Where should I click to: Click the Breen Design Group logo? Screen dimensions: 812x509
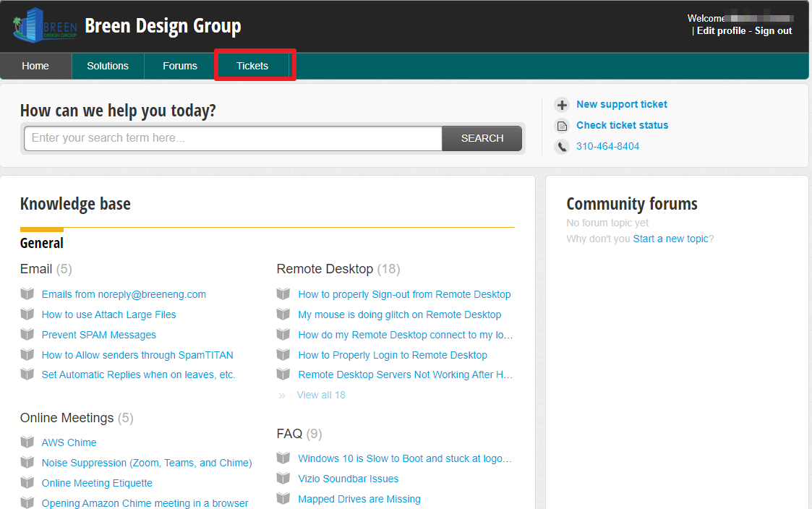point(45,25)
